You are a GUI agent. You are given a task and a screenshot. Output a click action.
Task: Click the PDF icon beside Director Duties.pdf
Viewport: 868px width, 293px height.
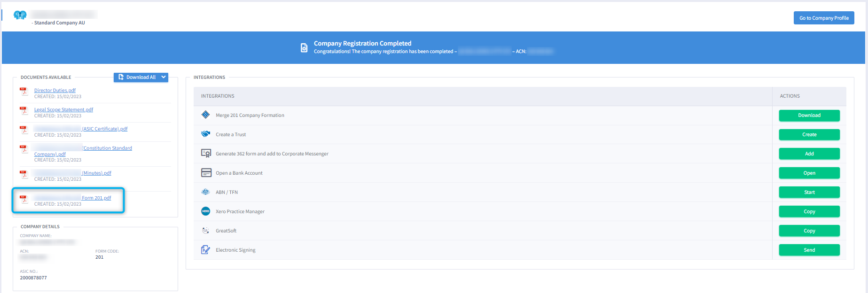24,92
